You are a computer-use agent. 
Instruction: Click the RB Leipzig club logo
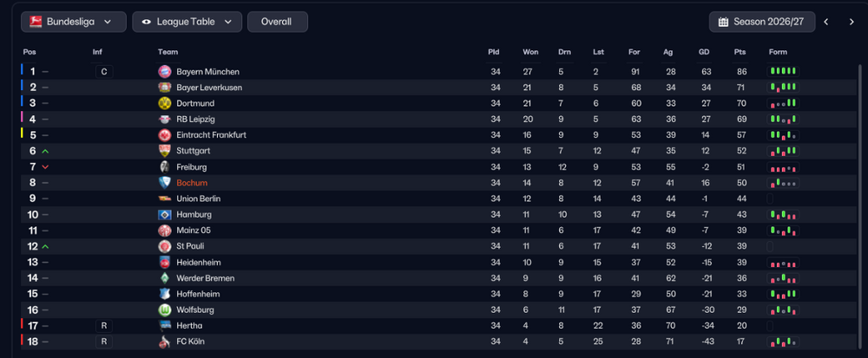pos(164,119)
